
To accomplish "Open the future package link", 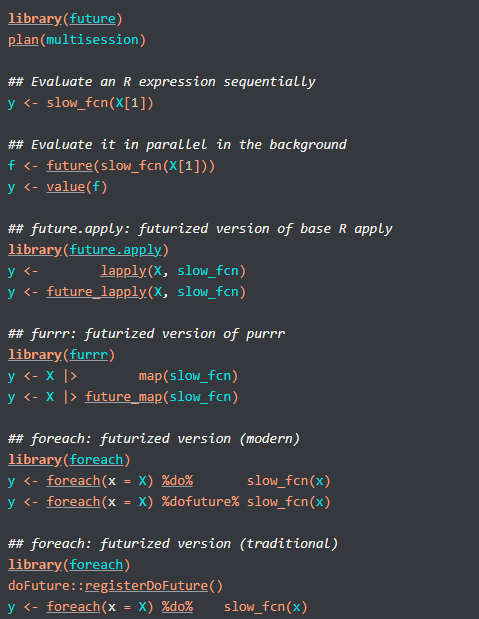I will 93,19.
